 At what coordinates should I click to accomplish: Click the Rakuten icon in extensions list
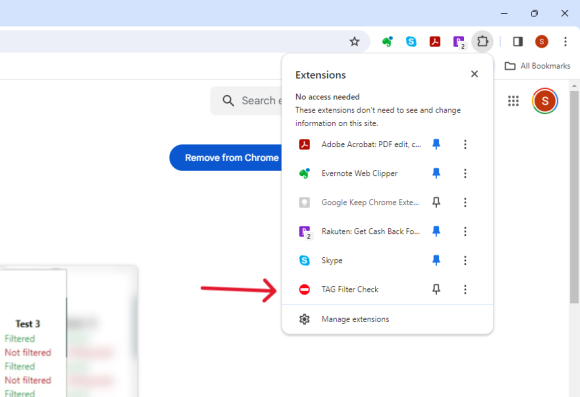(305, 232)
